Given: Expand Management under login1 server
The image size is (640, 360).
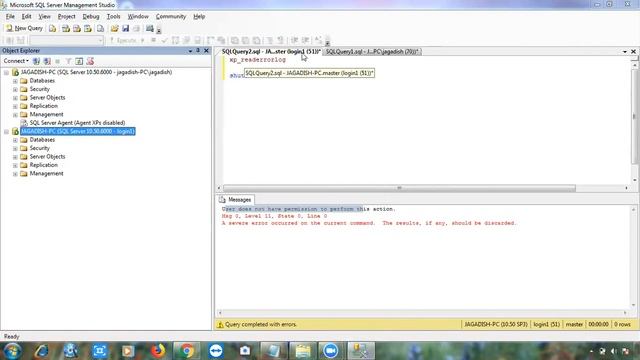Looking at the screenshot, I should 15,174.
